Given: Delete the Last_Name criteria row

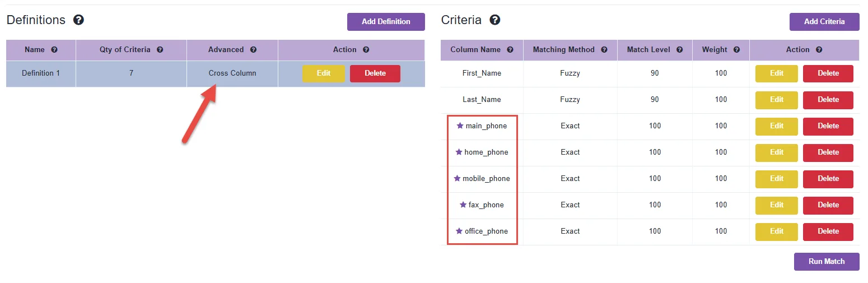Looking at the screenshot, I should [x=828, y=100].
